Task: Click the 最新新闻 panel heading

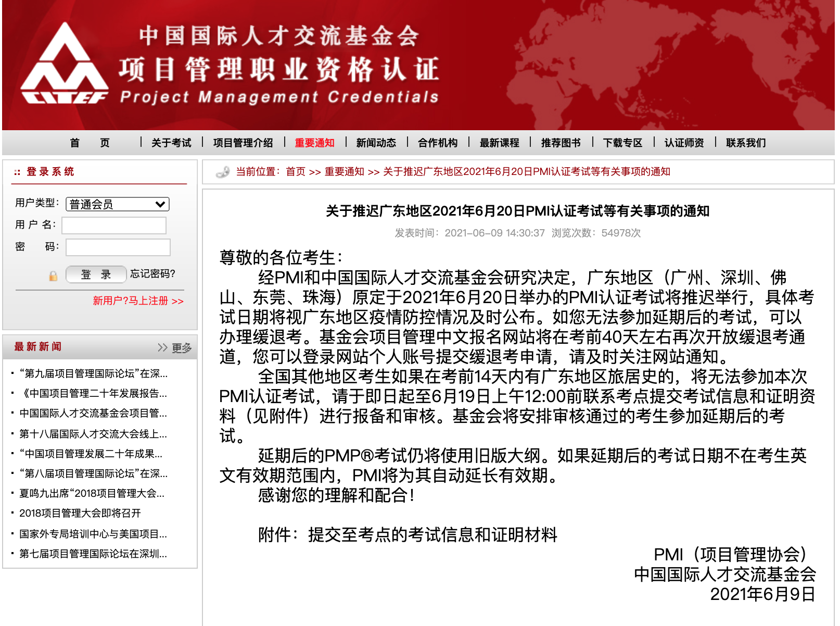Action: click(x=38, y=347)
